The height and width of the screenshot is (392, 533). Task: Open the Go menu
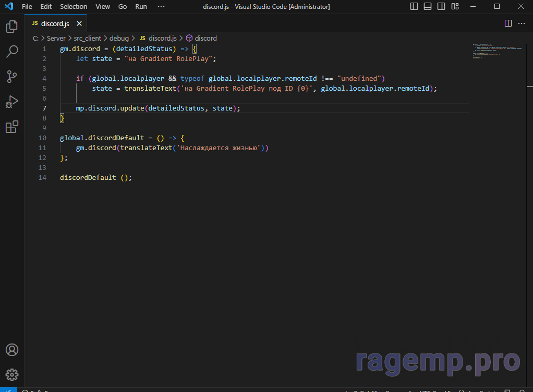(x=123, y=6)
